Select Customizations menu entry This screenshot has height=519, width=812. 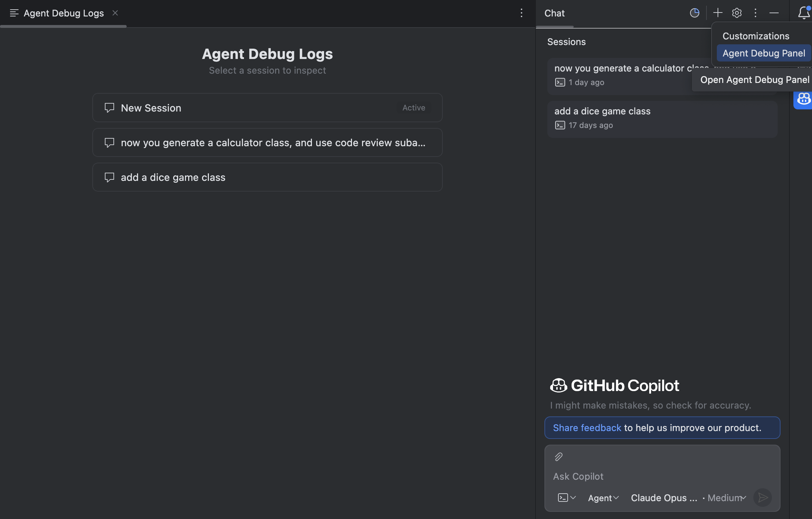[755, 36]
